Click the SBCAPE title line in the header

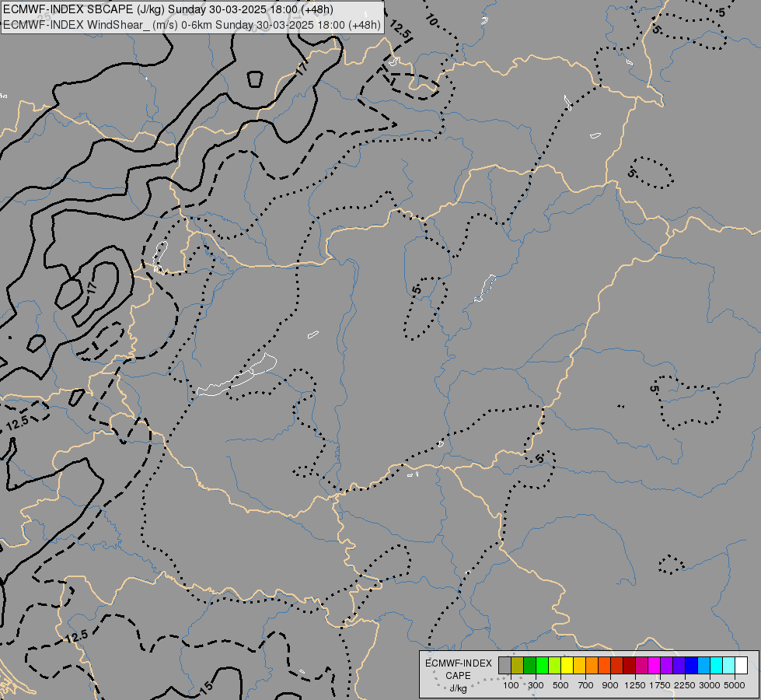[169, 9]
